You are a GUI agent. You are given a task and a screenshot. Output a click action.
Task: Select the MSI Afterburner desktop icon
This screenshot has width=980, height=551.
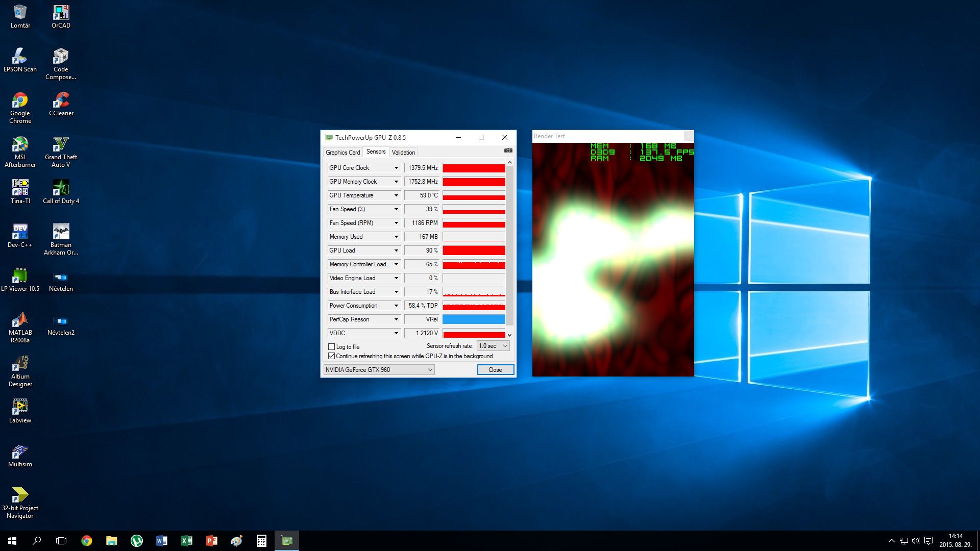point(20,152)
